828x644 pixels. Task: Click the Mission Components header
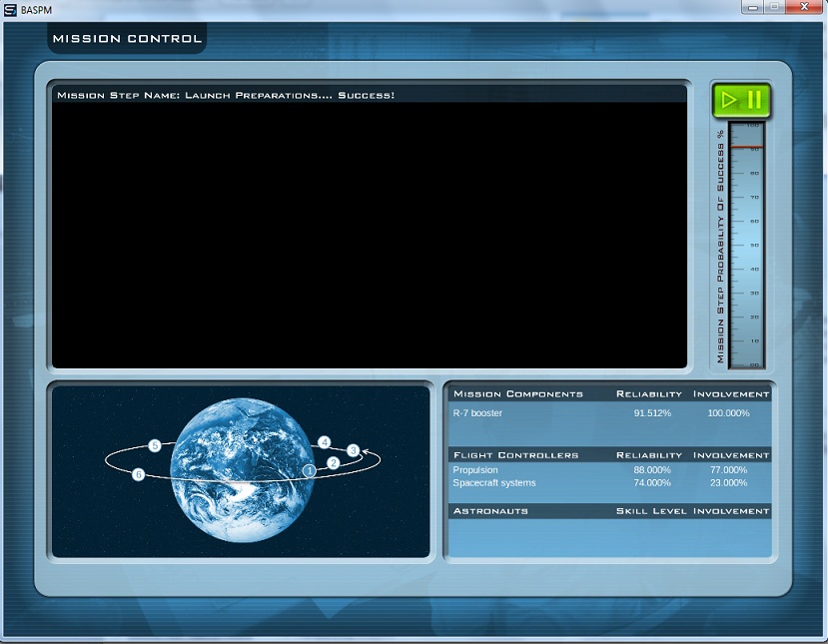pyautogui.click(x=518, y=394)
